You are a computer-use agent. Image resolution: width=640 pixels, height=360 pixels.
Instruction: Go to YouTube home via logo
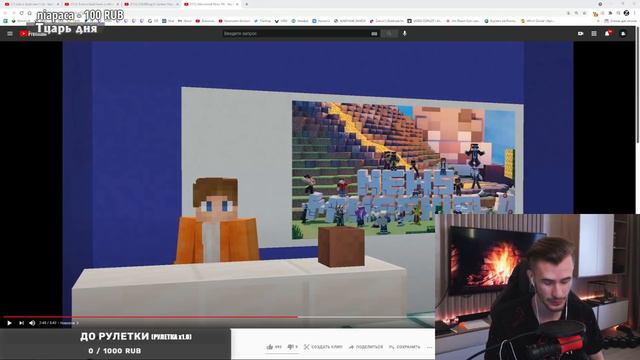[33, 33]
